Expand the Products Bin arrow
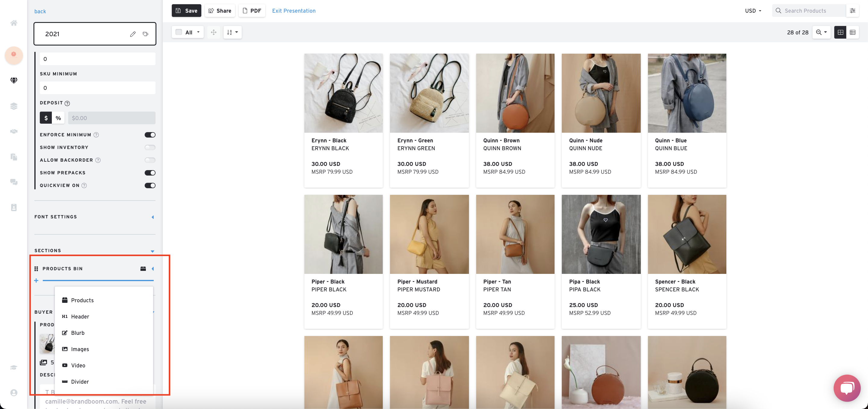This screenshot has height=409, width=868. (x=153, y=269)
